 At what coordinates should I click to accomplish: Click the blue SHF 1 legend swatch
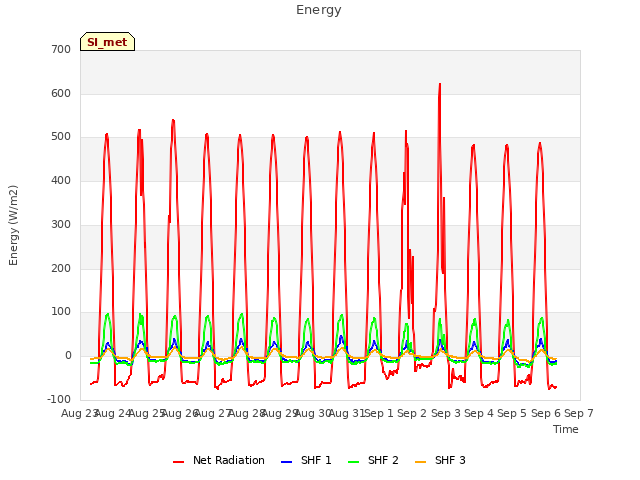(287, 462)
